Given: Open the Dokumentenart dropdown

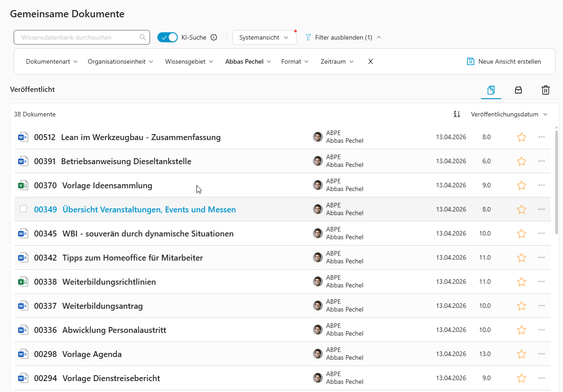Looking at the screenshot, I should [x=52, y=61].
